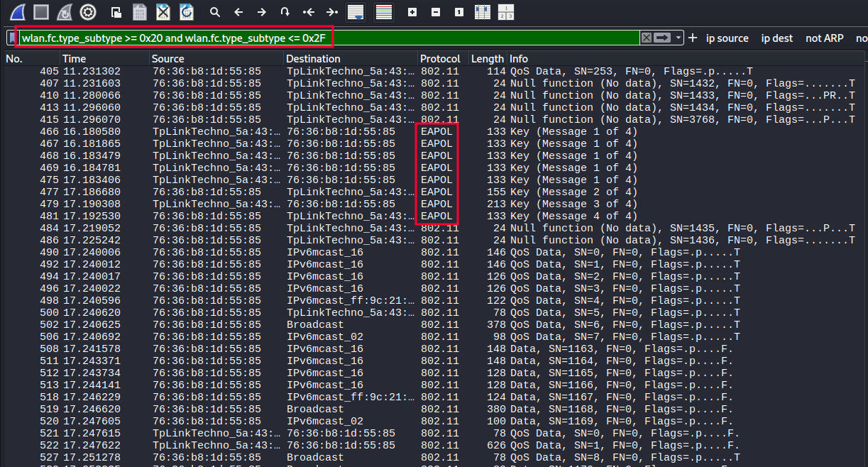Clear the display filter

point(646,38)
